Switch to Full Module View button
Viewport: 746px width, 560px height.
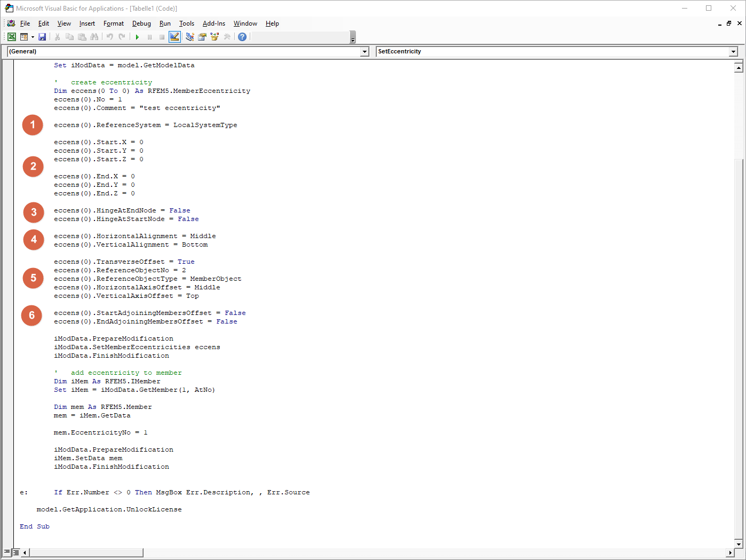pyautogui.click(x=16, y=552)
